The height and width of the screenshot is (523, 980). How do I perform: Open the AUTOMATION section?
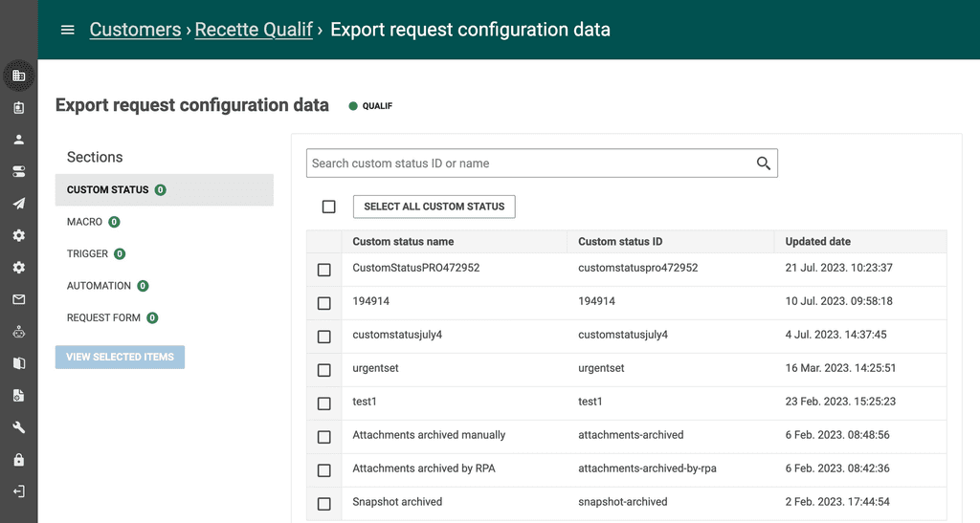pyautogui.click(x=99, y=286)
